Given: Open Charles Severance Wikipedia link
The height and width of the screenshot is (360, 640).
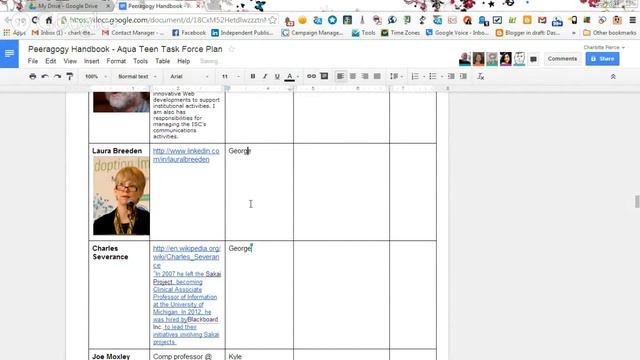Looking at the screenshot, I should (x=187, y=257).
